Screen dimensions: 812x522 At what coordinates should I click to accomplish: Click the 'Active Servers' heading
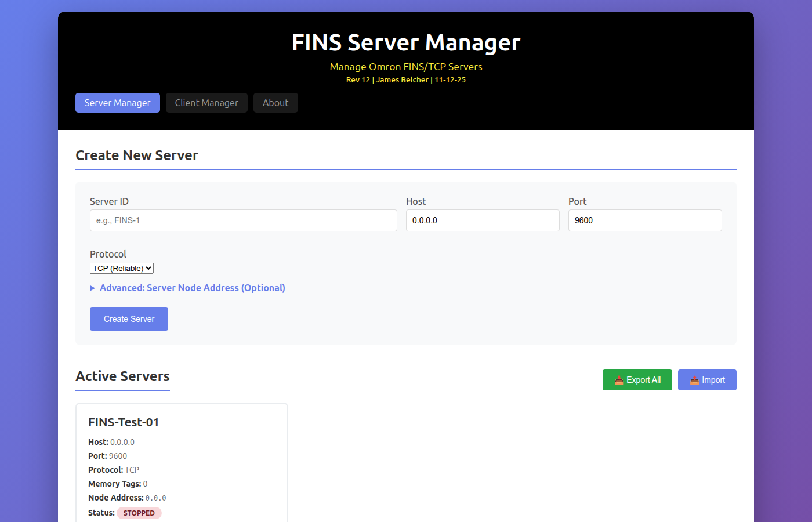tap(123, 376)
